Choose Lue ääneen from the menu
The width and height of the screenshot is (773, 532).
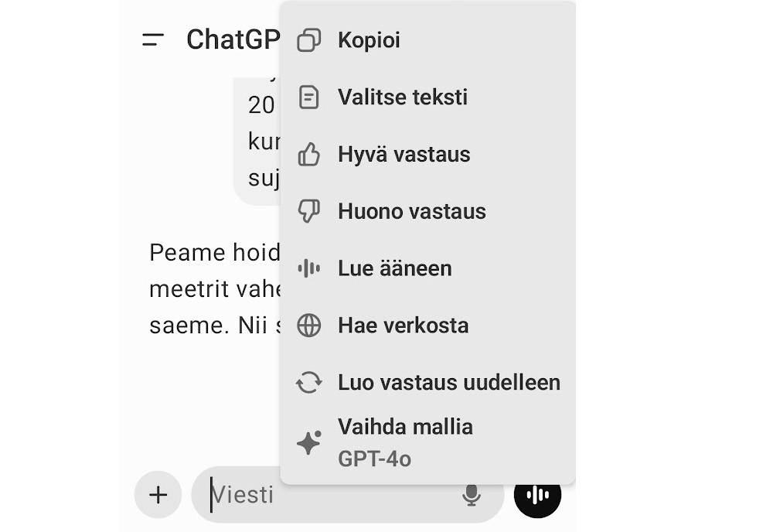394,268
